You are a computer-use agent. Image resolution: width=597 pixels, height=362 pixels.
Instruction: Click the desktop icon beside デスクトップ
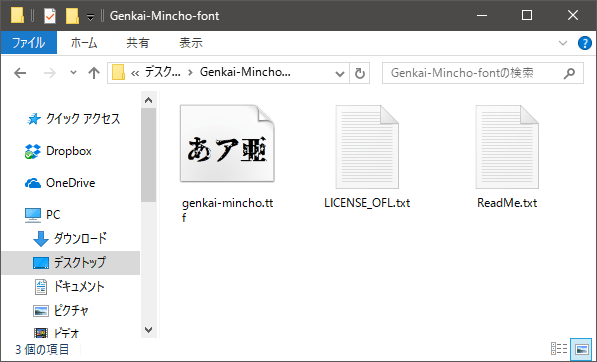[41, 263]
